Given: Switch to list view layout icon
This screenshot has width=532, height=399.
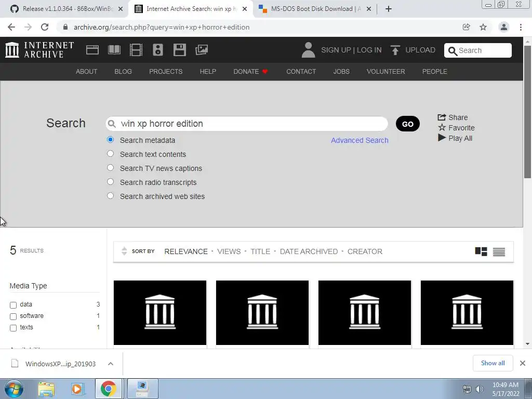Looking at the screenshot, I should pyautogui.click(x=499, y=251).
